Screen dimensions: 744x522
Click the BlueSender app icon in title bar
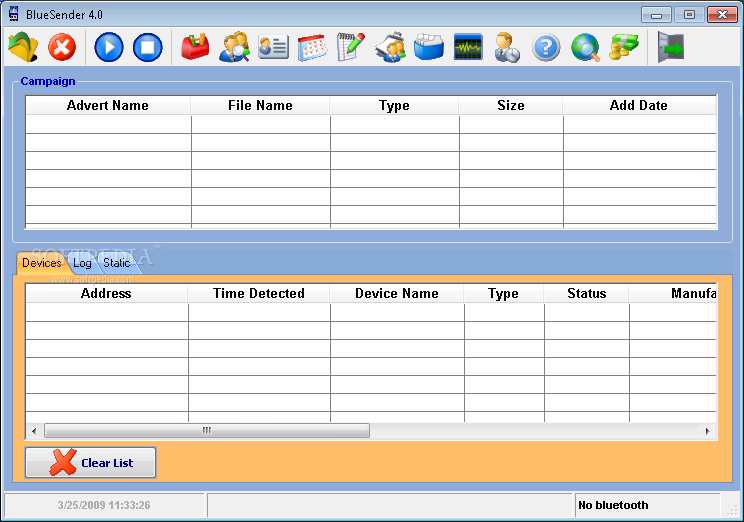[14, 14]
